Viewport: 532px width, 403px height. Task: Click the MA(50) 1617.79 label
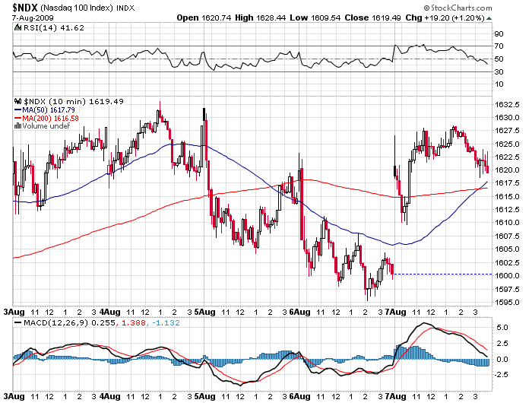coord(49,110)
